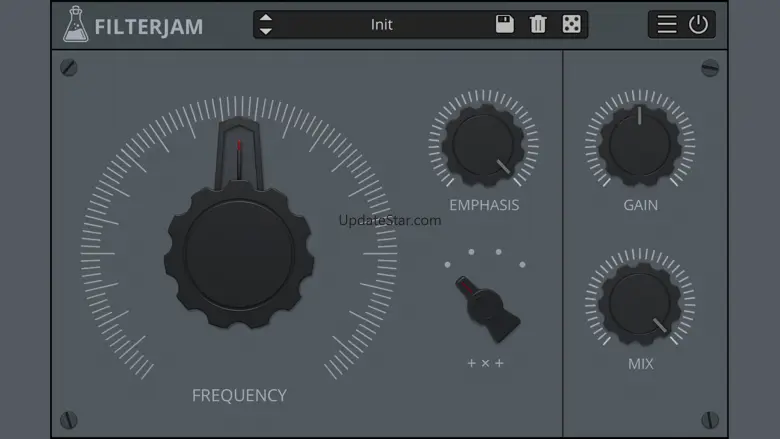780x439 pixels.
Task: Select the first mode dot position
Action: pyautogui.click(x=447, y=264)
